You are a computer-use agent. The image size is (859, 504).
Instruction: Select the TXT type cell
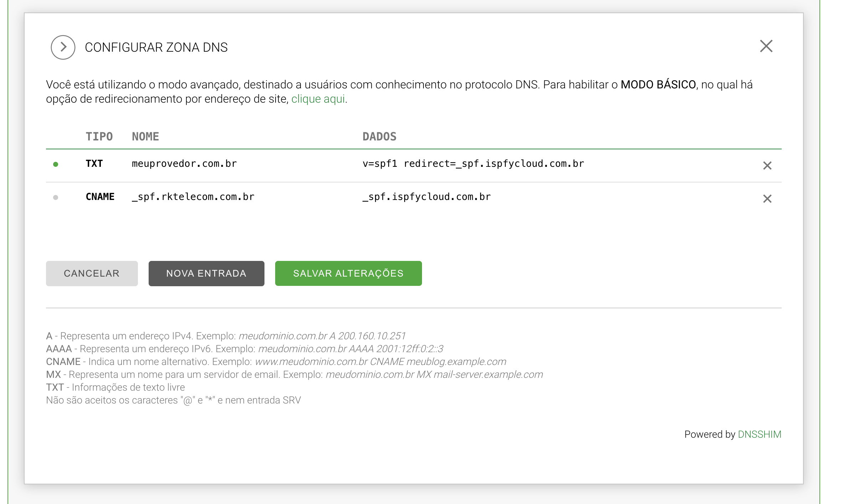pos(94,164)
